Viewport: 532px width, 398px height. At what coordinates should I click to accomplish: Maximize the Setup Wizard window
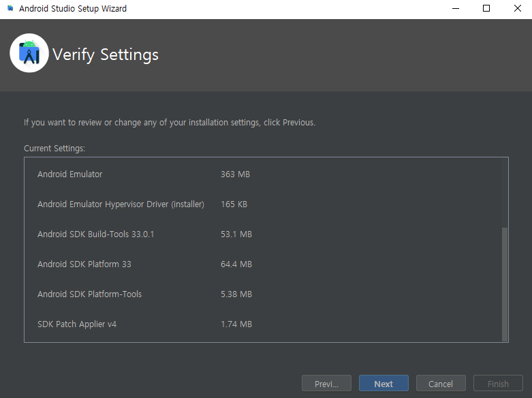[x=486, y=8]
